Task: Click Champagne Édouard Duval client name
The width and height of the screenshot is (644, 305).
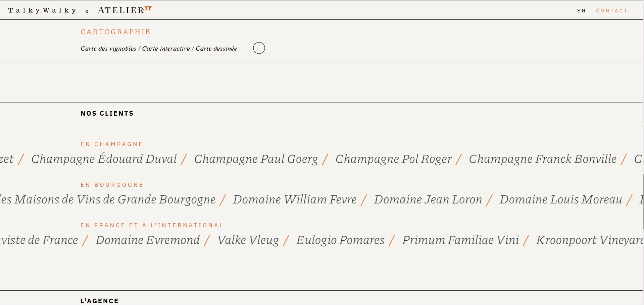Action: 104,159
